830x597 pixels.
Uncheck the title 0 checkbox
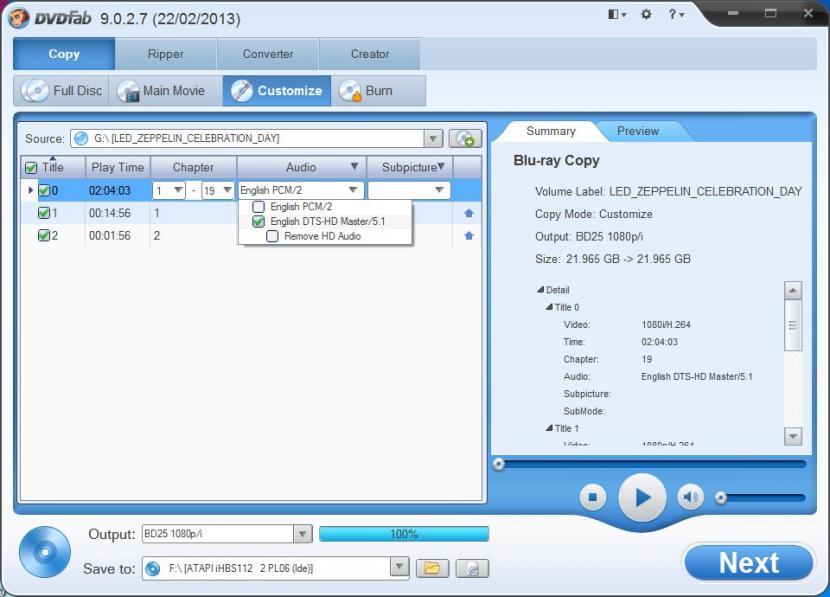tap(44, 191)
